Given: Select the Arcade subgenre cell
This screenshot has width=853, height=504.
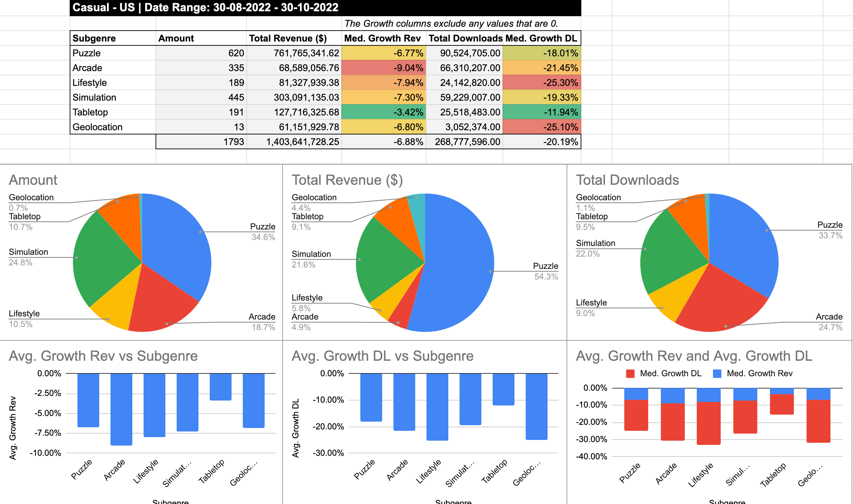Looking at the screenshot, I should pos(113,68).
